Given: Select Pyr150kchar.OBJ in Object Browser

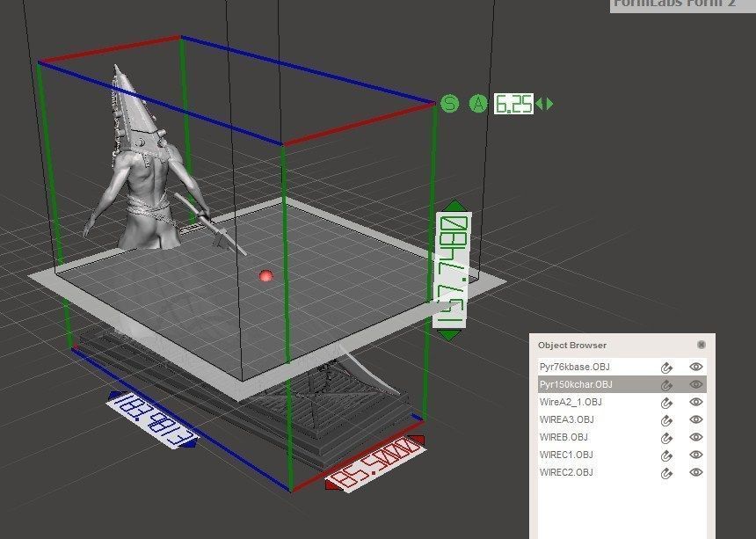Looking at the screenshot, I should [622, 384].
